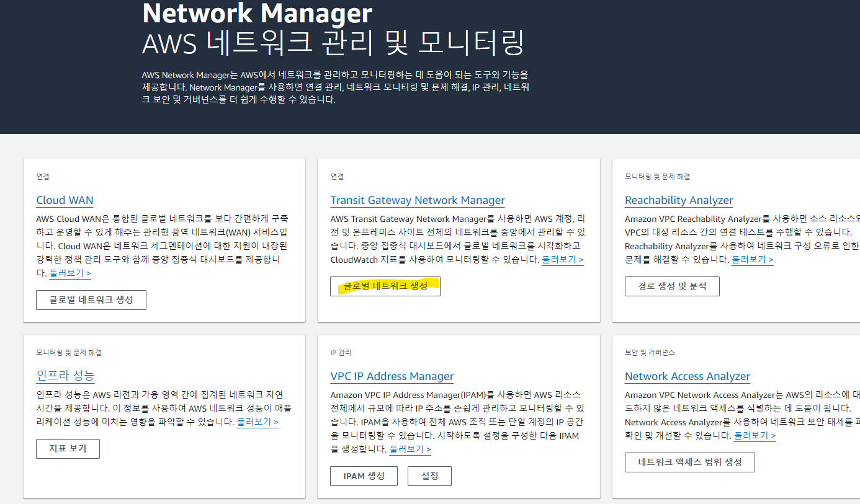Viewport: 860px width, 504px height.
Task: Open the Transit Gateway Network Manager link
Action: [418, 200]
